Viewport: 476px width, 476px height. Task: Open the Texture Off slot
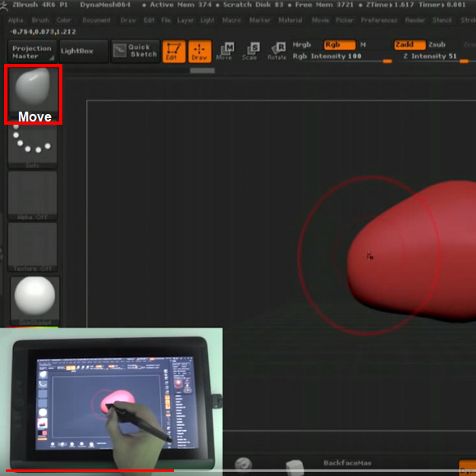coord(33,247)
